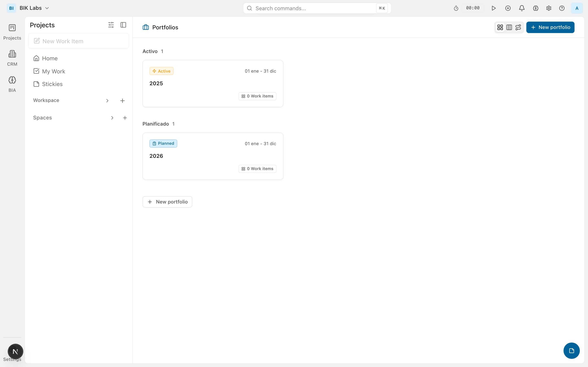Image resolution: width=588 pixels, height=367 pixels.
Task: Expand the Workspace section
Action: tap(107, 101)
